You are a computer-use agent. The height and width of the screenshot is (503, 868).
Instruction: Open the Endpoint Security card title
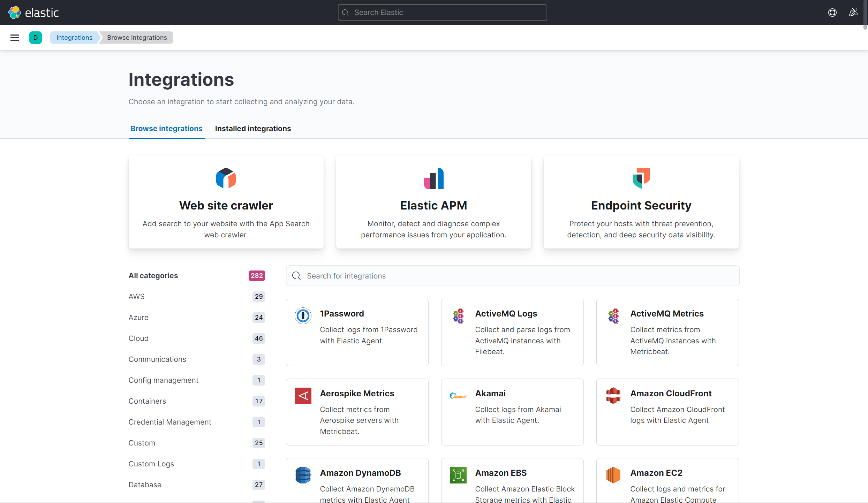click(x=641, y=206)
